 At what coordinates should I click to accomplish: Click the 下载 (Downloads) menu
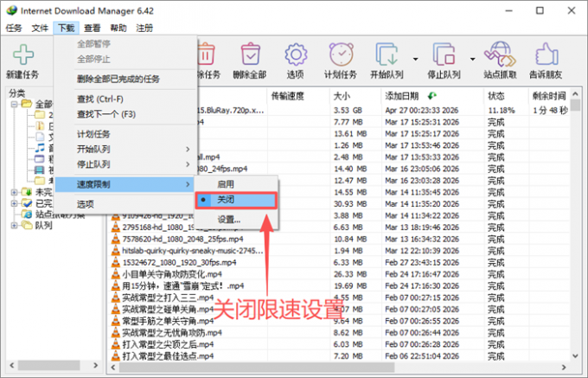67,29
